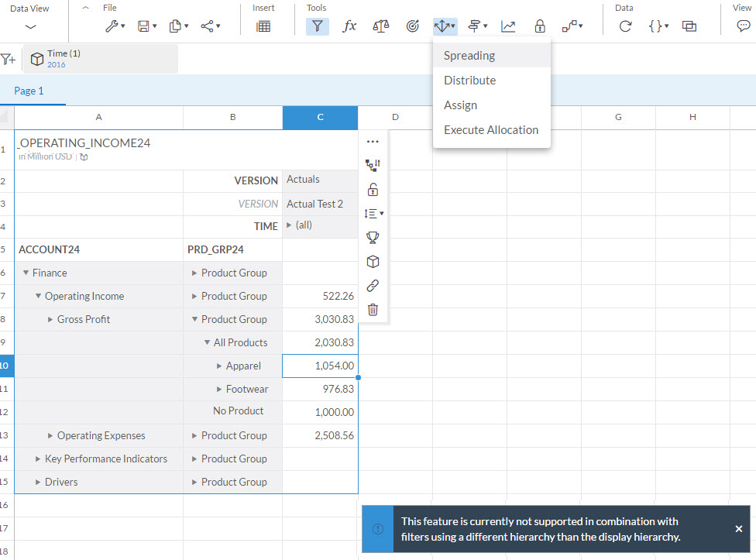Choose Assign from the dropdown
Viewport: 756px width, 560px height.
point(492,105)
